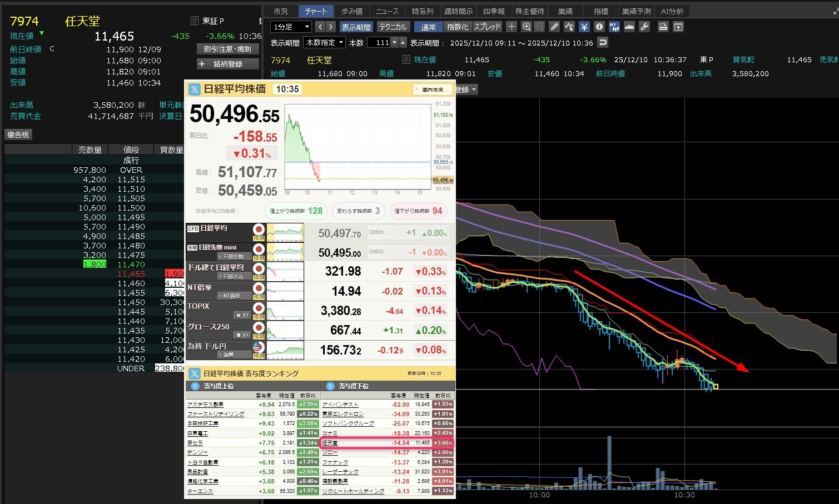This screenshot has width=839, height=504.
Task: Open the chart info (i) icon
Action: pos(599,27)
